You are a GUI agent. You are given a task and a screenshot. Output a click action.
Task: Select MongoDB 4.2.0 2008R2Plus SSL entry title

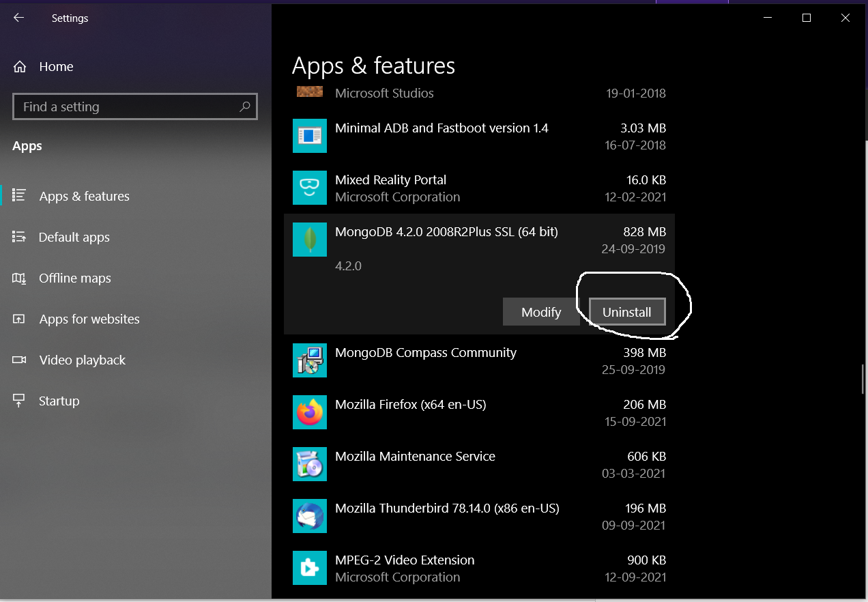[x=446, y=232]
